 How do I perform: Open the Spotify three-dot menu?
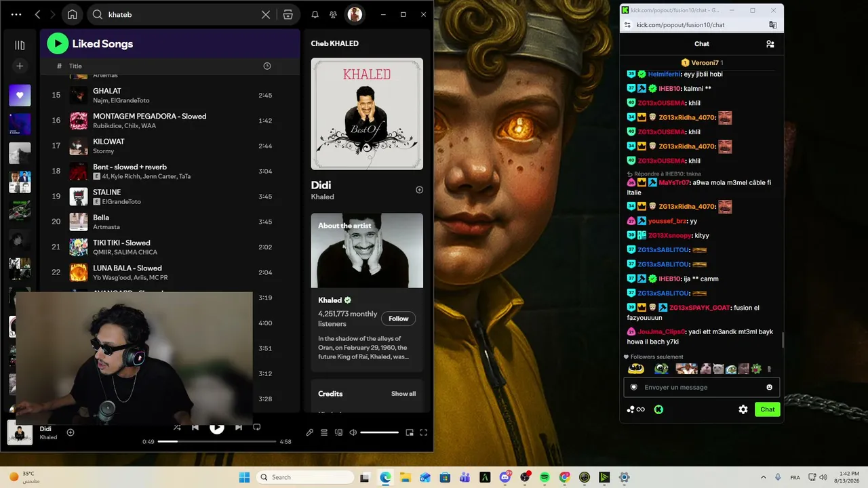(16, 14)
